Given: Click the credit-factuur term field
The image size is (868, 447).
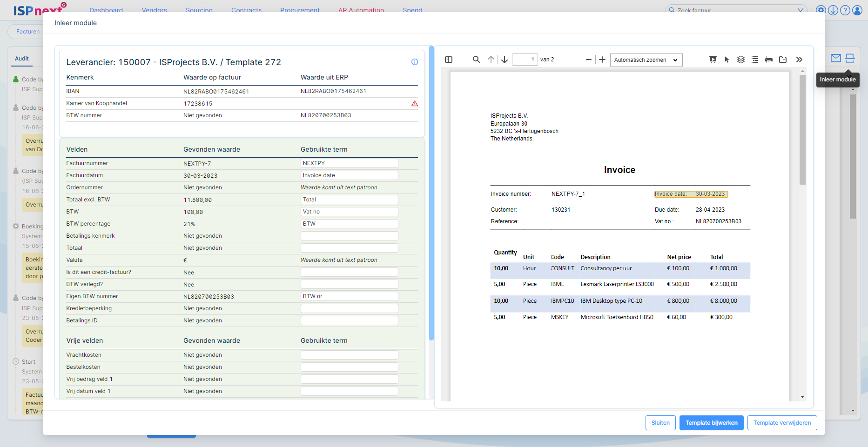Looking at the screenshot, I should (349, 272).
